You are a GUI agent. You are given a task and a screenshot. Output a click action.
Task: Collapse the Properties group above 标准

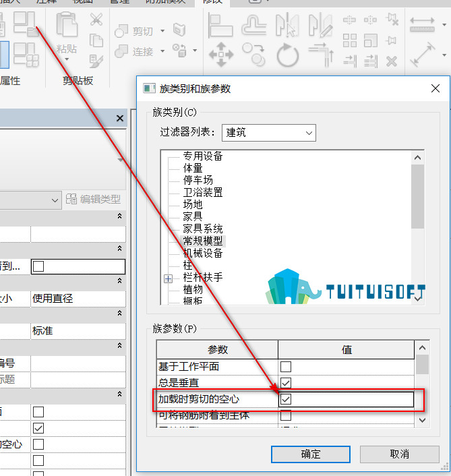119,313
